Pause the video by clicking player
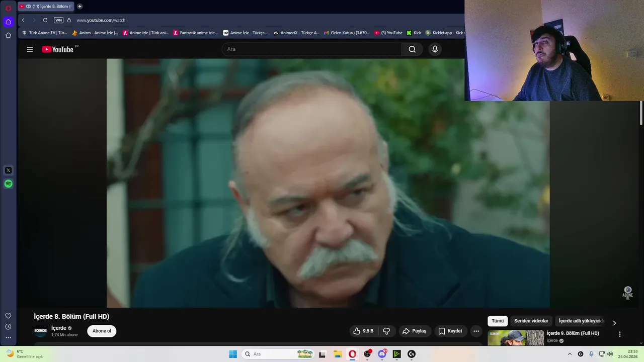Image resolution: width=644 pixels, height=362 pixels. tap(328, 183)
